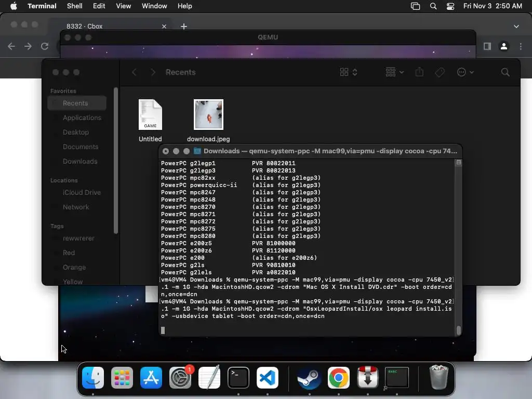Go forward in the Chrome browser window
Image resolution: width=532 pixels, height=399 pixels.
[x=28, y=46]
